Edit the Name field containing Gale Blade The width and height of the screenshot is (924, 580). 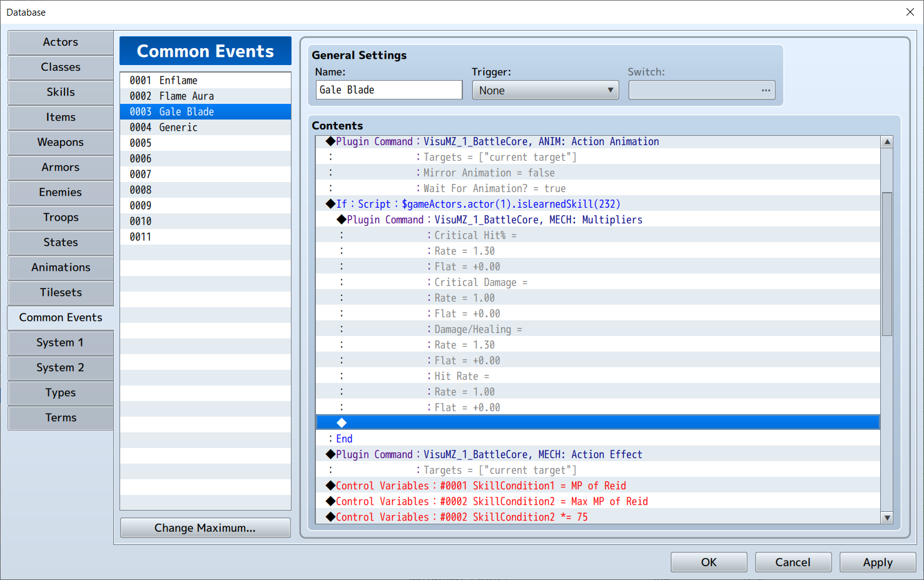(389, 90)
